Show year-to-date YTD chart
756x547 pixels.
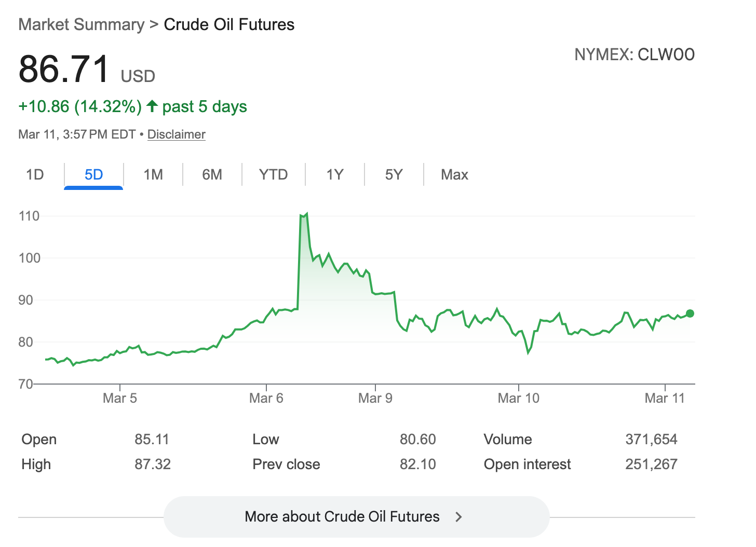tap(273, 174)
